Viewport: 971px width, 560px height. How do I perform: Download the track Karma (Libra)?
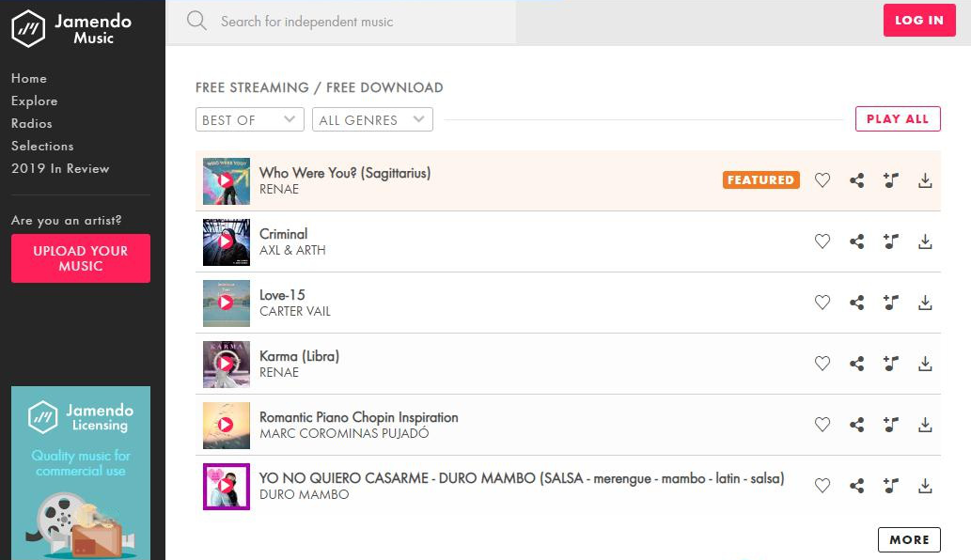tap(925, 364)
